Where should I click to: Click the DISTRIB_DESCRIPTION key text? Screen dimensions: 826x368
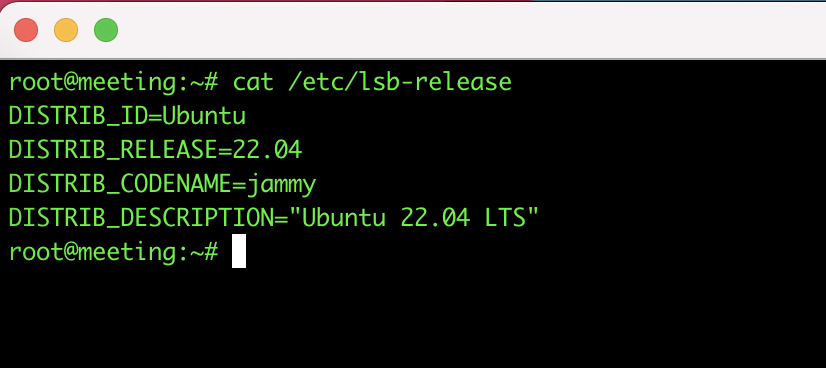[141, 218]
